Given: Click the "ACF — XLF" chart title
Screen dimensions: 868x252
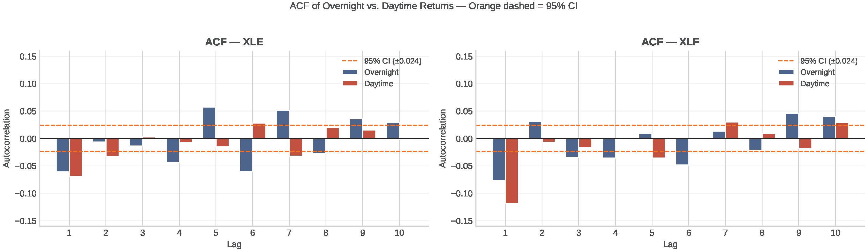Looking at the screenshot, I should tap(670, 42).
